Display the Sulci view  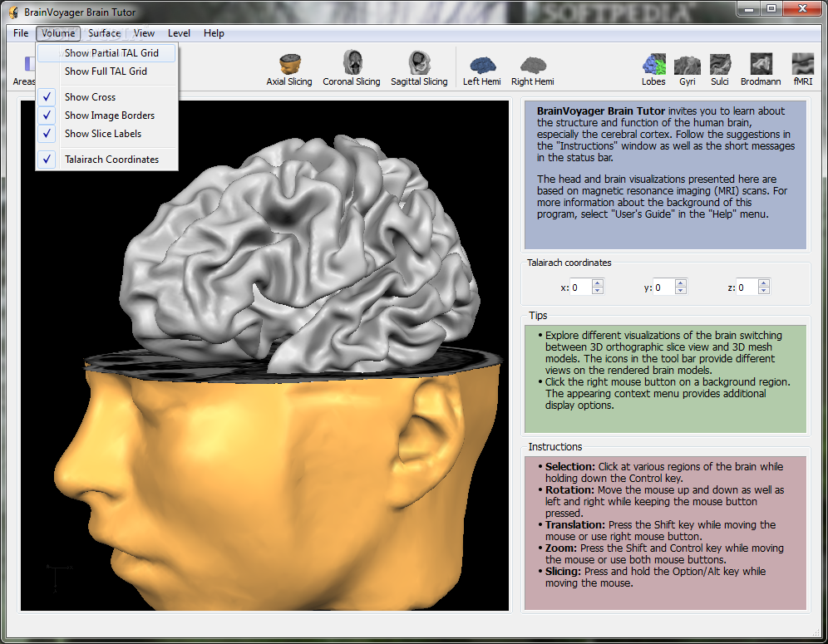720,70
